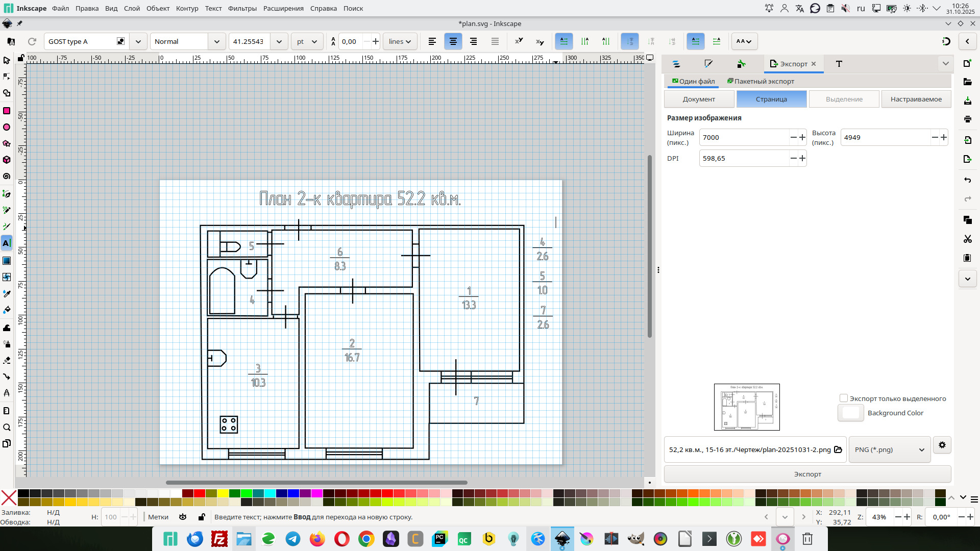Open the Фильтры menu
Screen dimensions: 980x551
point(242,8)
